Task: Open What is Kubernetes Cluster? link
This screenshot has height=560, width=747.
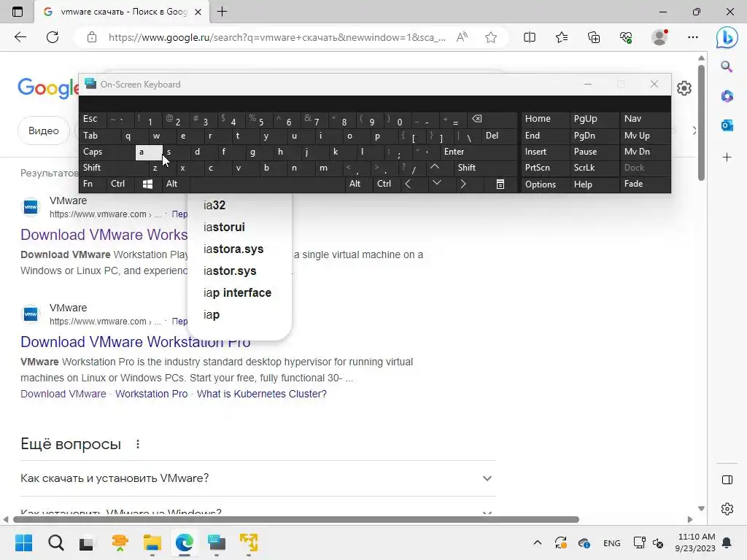Action: [262, 394]
